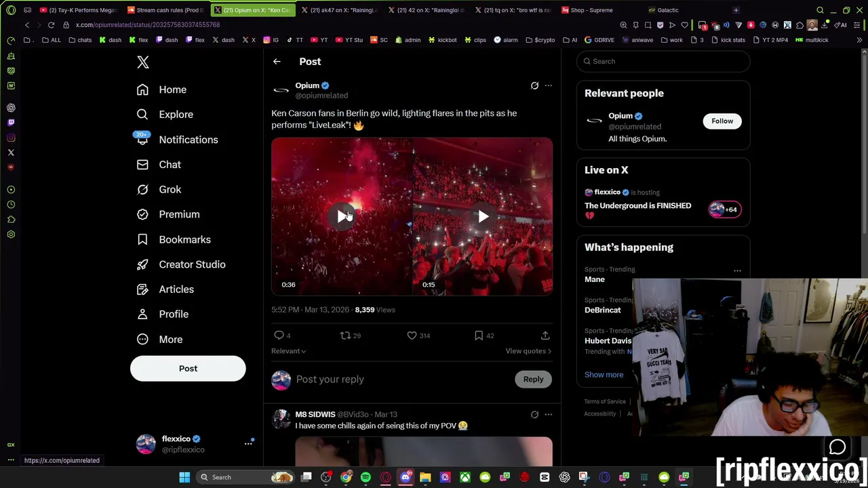The height and width of the screenshot is (488, 868).
Task: Click the browser reload button
Action: (51, 25)
